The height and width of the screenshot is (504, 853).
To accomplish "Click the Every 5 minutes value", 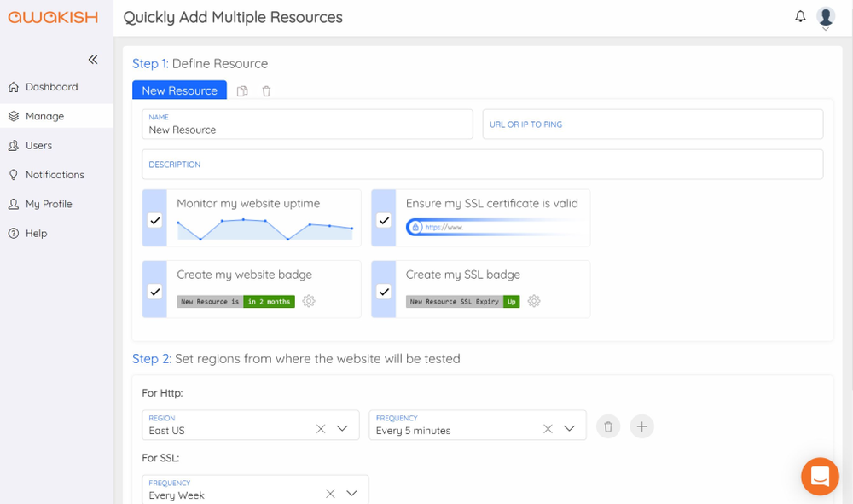I will pyautogui.click(x=414, y=431).
